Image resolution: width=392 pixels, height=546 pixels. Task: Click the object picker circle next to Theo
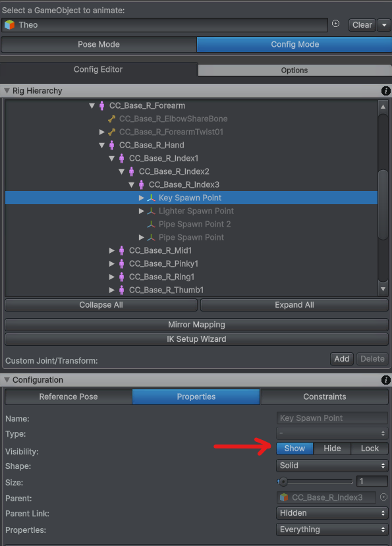point(335,24)
